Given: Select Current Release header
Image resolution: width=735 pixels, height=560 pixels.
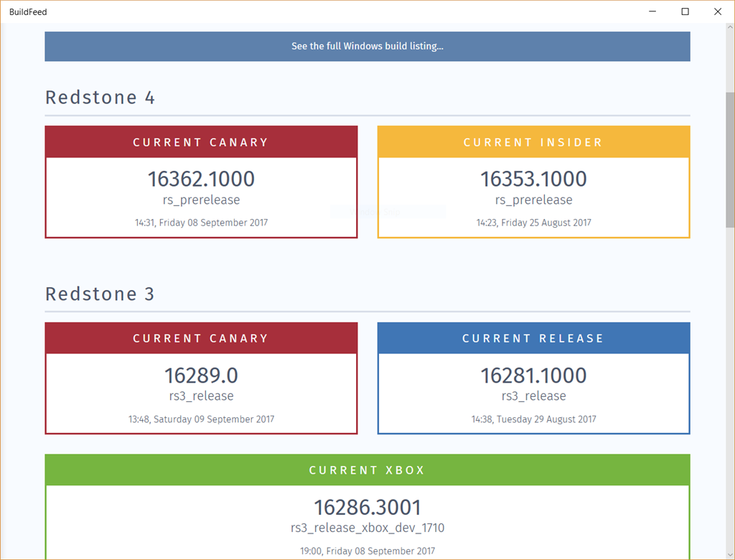Looking at the screenshot, I should 533,338.
